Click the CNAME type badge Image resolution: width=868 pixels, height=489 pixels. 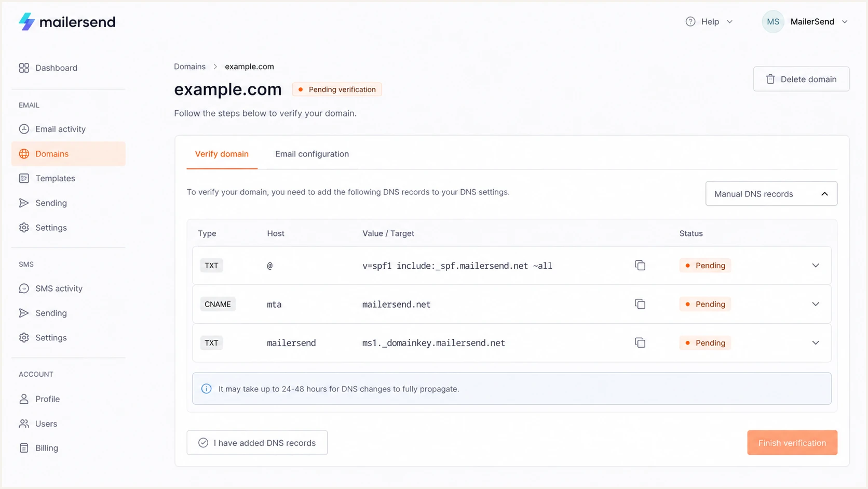pos(218,304)
